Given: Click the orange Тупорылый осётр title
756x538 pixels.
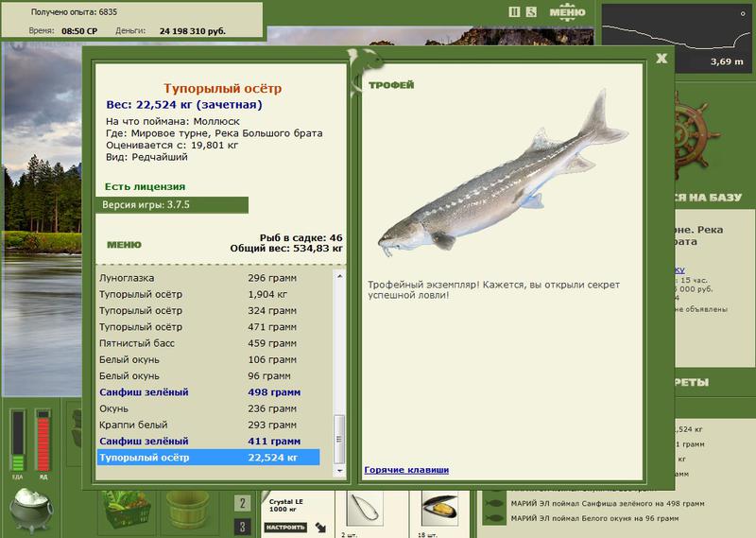Looking at the screenshot, I should pos(222,88).
